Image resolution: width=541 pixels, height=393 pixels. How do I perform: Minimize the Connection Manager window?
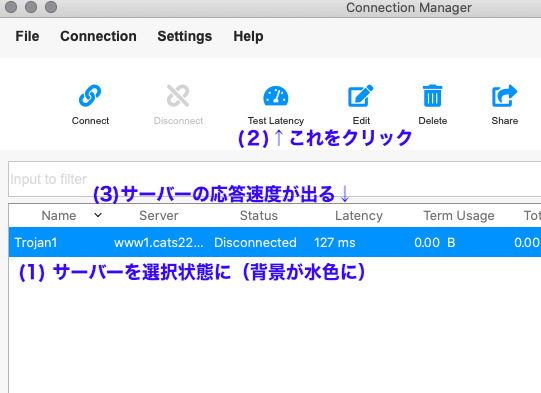(31, 7)
